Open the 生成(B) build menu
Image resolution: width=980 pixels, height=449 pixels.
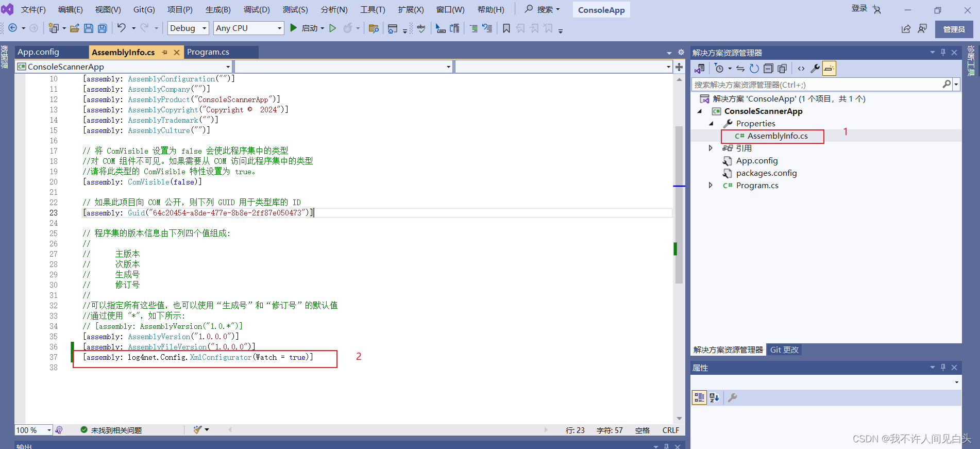(x=218, y=10)
